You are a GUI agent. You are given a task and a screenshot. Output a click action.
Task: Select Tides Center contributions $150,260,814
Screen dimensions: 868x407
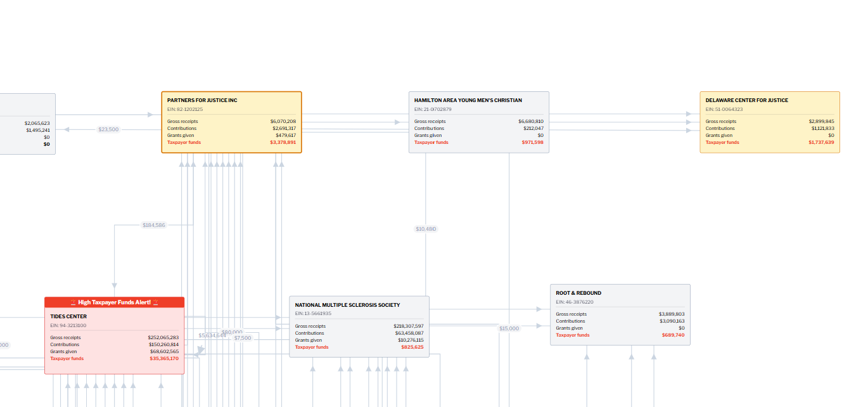(163, 344)
